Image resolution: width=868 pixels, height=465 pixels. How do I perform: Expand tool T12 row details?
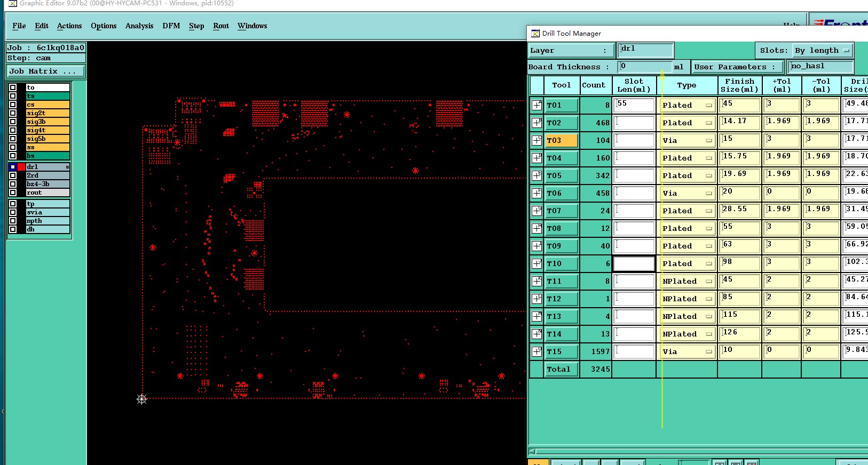pyautogui.click(x=536, y=299)
